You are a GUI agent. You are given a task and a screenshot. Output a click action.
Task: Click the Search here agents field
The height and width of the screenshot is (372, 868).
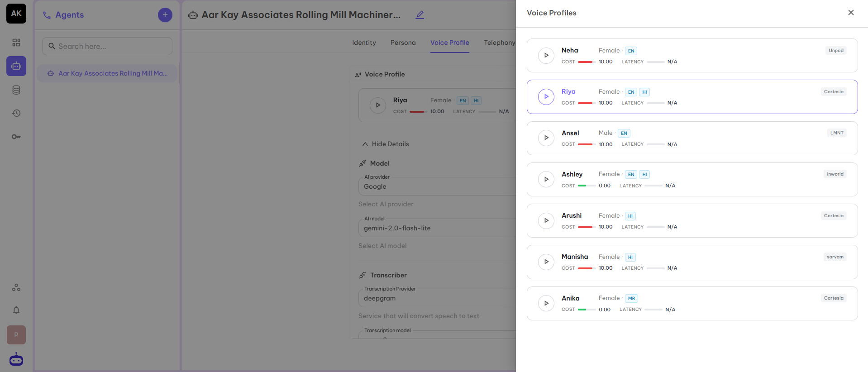point(107,46)
